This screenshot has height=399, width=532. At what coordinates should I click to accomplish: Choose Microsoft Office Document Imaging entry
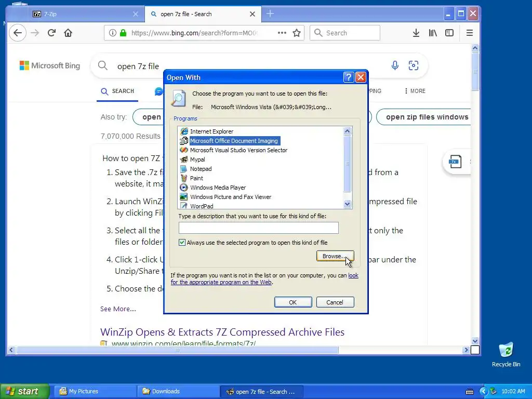click(234, 141)
